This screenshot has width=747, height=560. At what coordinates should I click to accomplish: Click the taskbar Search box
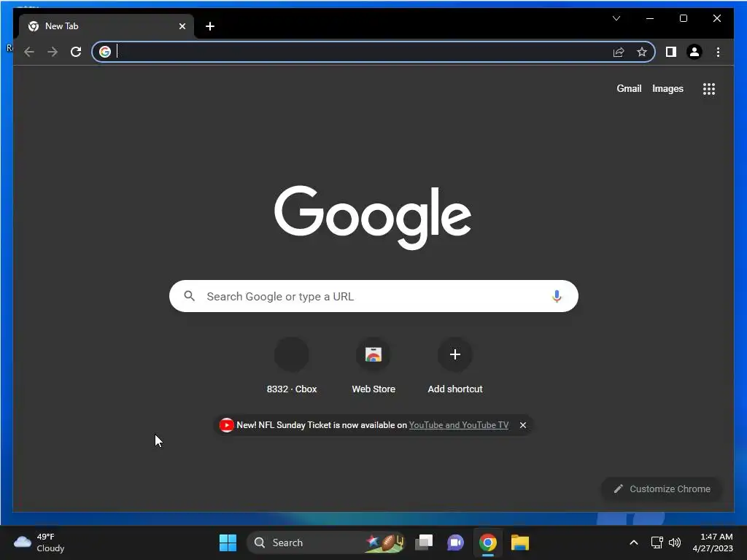click(x=326, y=542)
